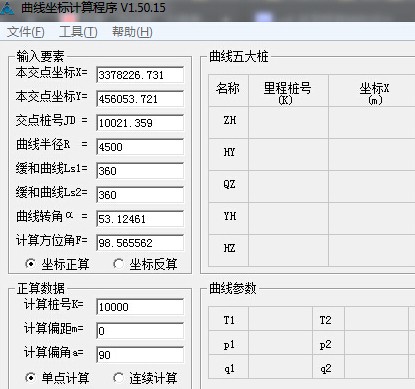Click the 正算数据 group title
The width and height of the screenshot is (415, 389).
click(x=41, y=288)
